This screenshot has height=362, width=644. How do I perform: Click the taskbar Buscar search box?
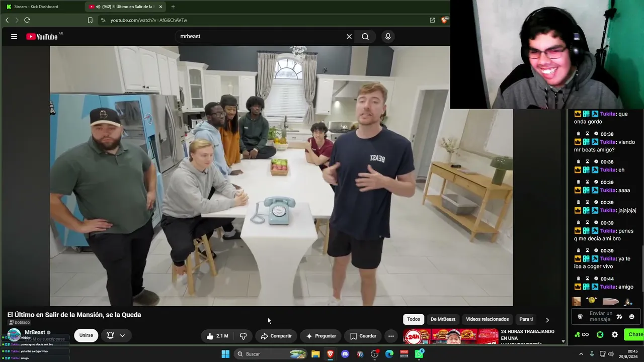271,354
